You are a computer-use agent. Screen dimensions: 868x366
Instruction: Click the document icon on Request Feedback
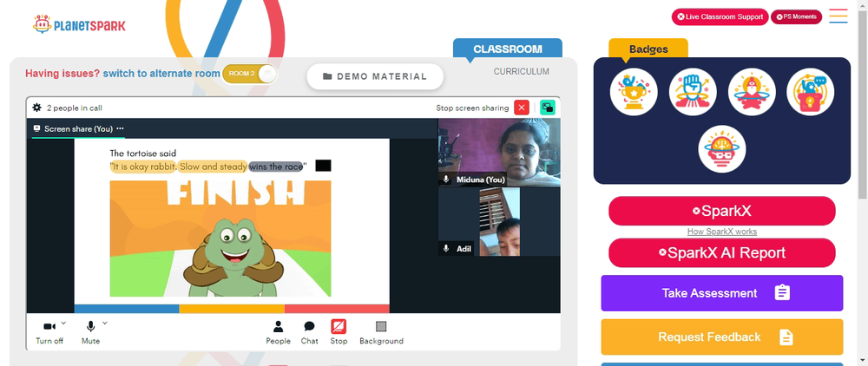(786, 337)
